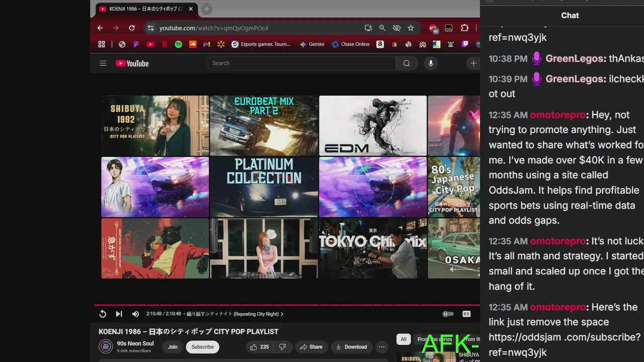Open a new browser tab

tap(206, 9)
